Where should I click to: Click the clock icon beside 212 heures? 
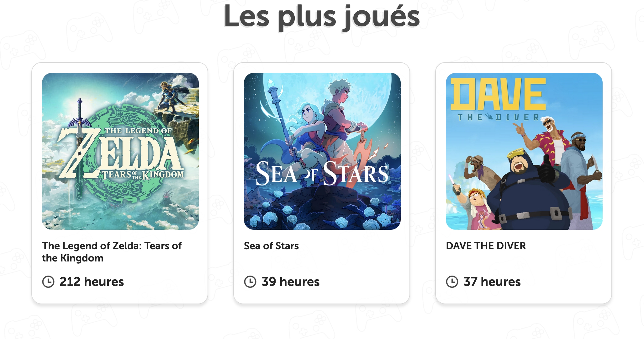tap(48, 282)
